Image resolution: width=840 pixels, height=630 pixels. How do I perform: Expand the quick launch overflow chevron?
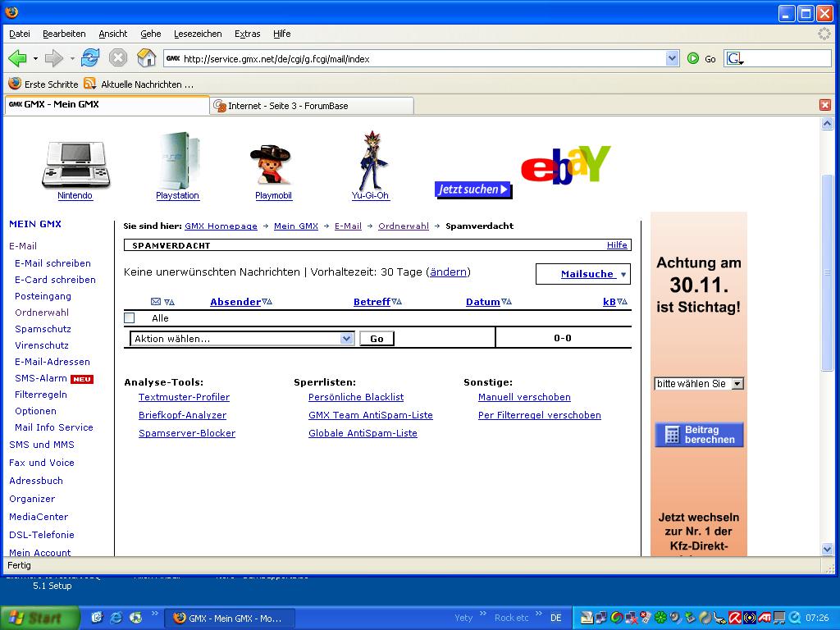[155, 613]
